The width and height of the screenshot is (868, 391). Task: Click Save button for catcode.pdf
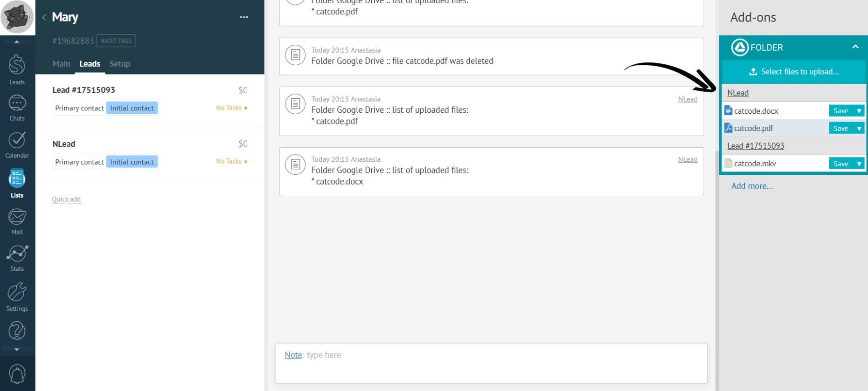pos(840,128)
